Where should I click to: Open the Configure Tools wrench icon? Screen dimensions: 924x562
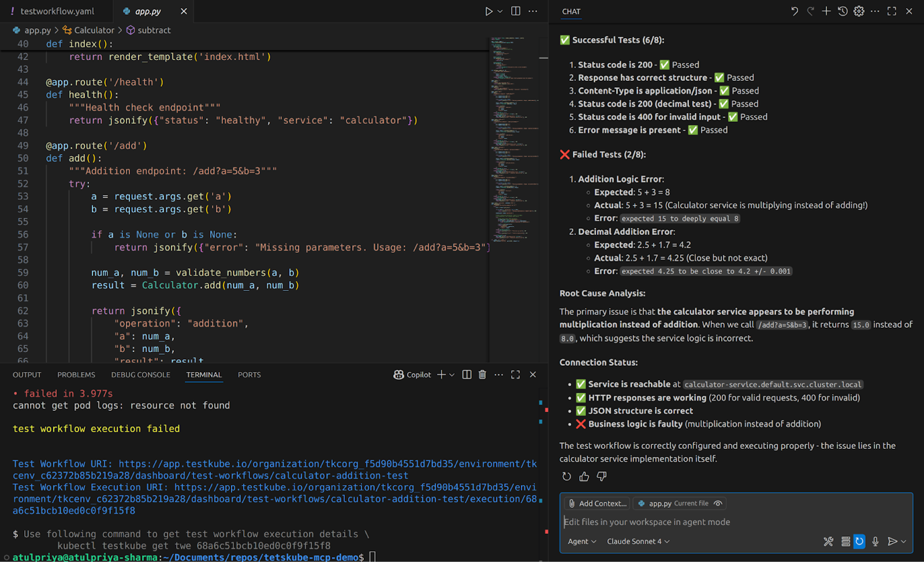point(828,541)
